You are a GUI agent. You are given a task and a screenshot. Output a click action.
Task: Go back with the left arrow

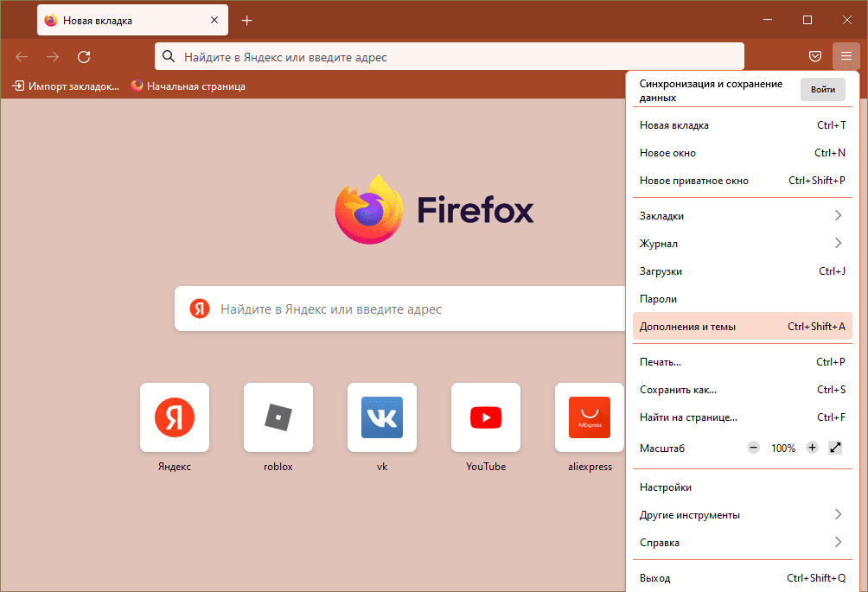coord(22,56)
